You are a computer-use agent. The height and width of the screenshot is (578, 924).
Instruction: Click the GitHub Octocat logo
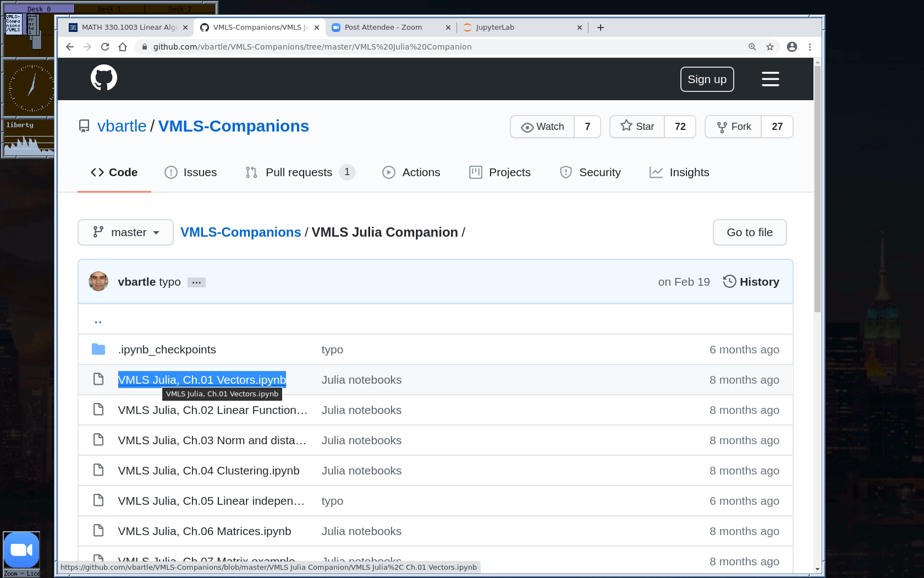click(103, 78)
